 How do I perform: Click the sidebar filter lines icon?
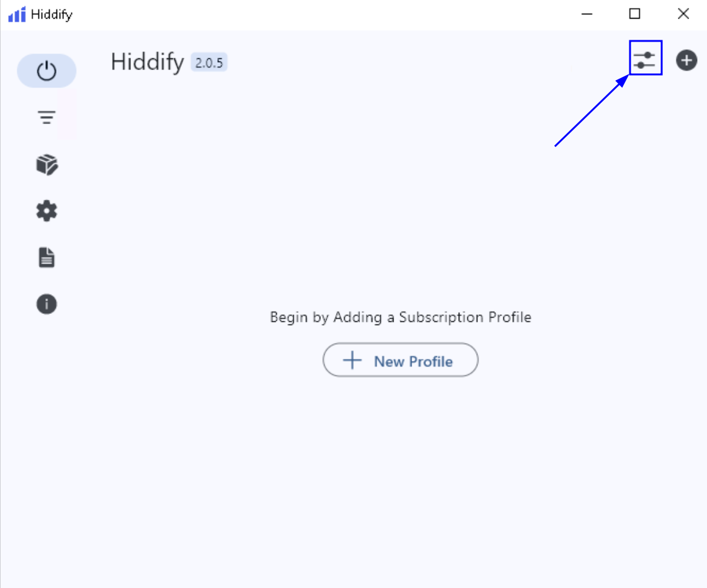47,117
